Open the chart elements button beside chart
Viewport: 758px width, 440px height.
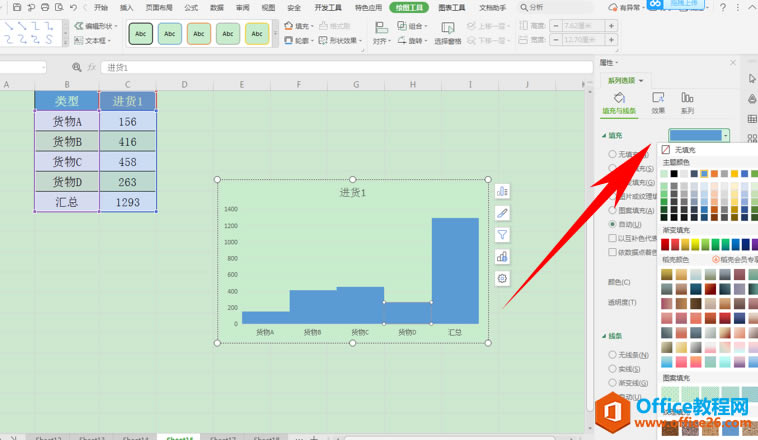pyautogui.click(x=502, y=191)
